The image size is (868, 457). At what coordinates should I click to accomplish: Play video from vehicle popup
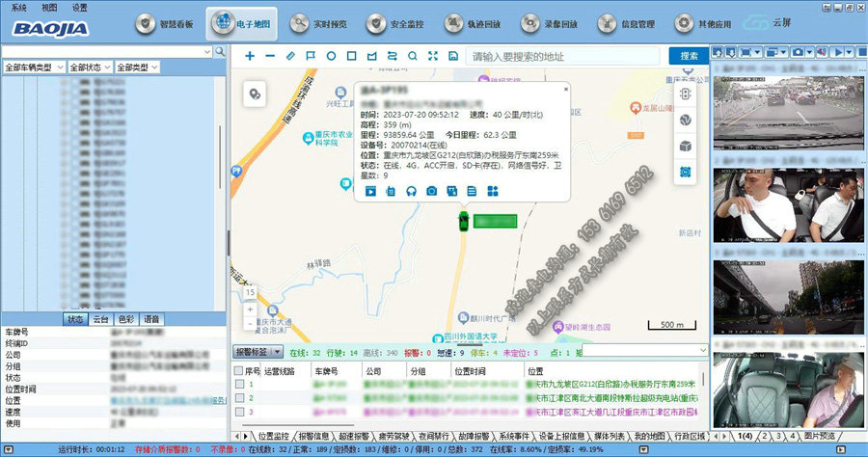pyautogui.click(x=370, y=191)
